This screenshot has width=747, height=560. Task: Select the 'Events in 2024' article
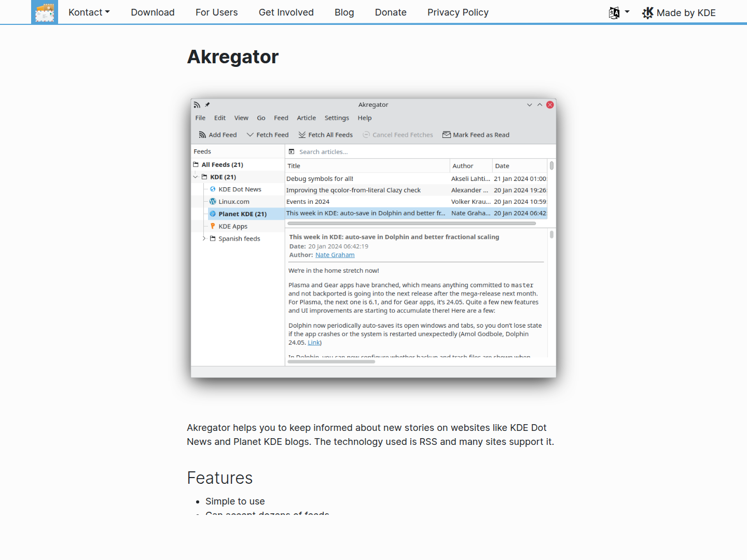(x=416, y=202)
